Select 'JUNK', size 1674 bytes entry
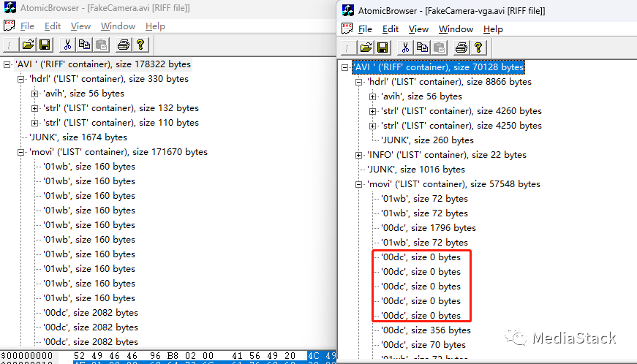 tap(78, 137)
